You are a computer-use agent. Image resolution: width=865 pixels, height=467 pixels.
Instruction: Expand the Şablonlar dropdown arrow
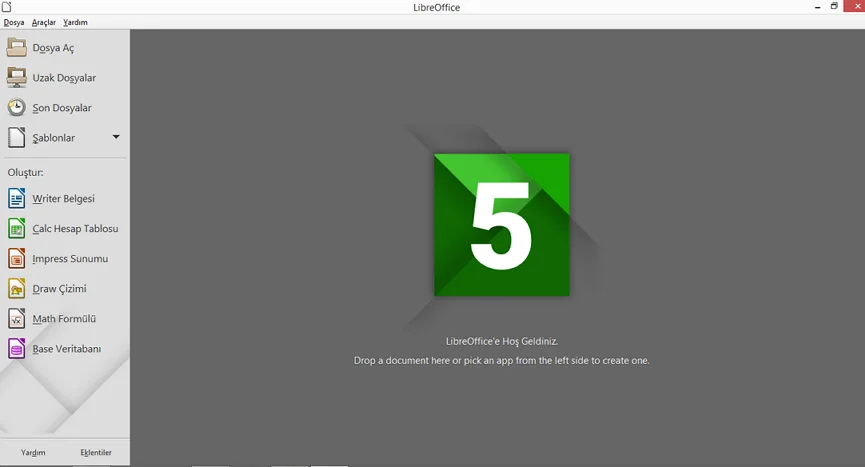[116, 137]
